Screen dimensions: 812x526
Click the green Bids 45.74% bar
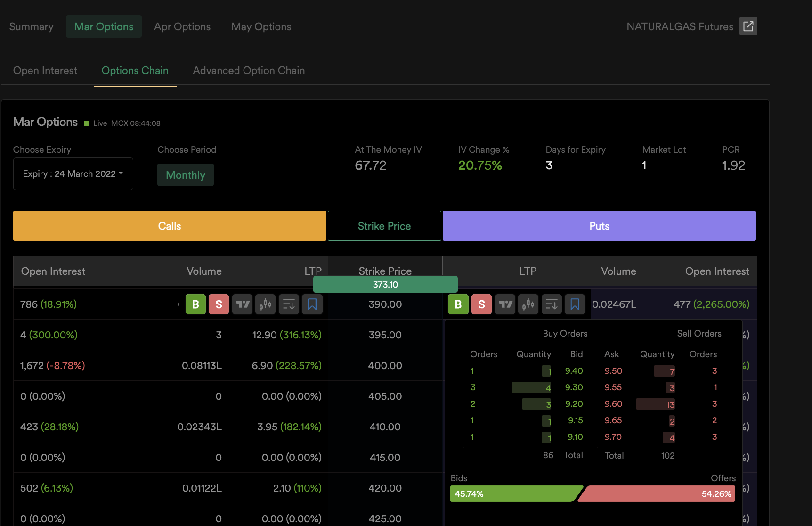click(516, 493)
